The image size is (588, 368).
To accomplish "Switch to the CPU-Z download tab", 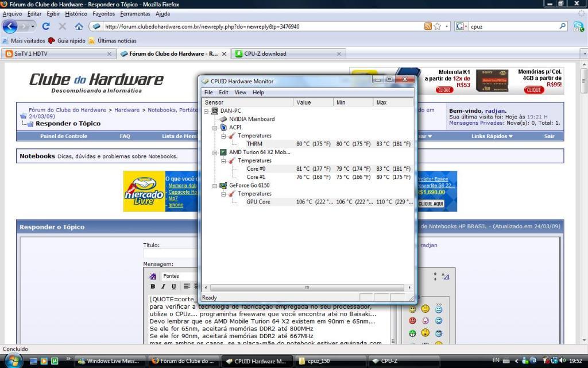I will tap(288, 53).
